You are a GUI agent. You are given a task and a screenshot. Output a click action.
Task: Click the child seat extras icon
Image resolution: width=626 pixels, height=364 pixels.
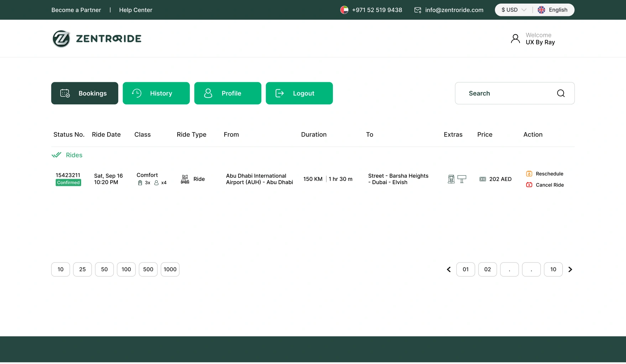tap(451, 179)
